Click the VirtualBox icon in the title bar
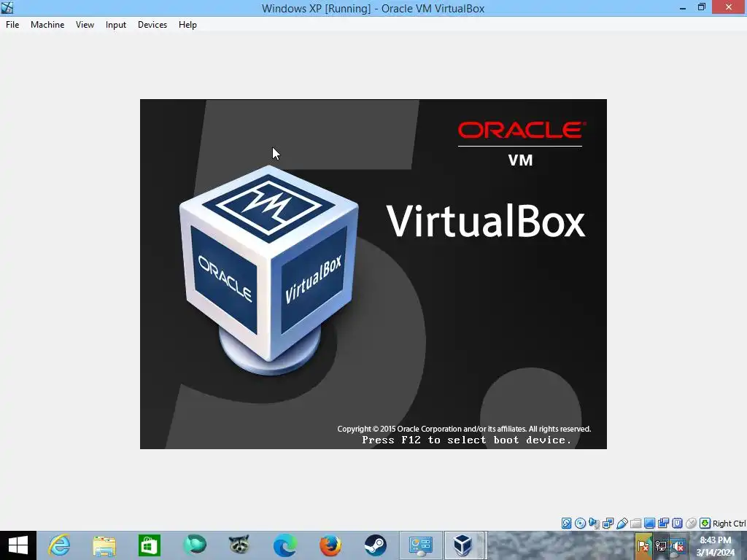This screenshot has height=560, width=747. click(x=7, y=7)
